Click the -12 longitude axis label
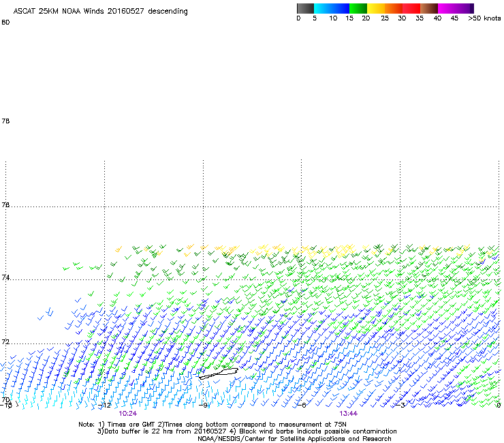Screen dimensions: 504x443 (x=105, y=405)
